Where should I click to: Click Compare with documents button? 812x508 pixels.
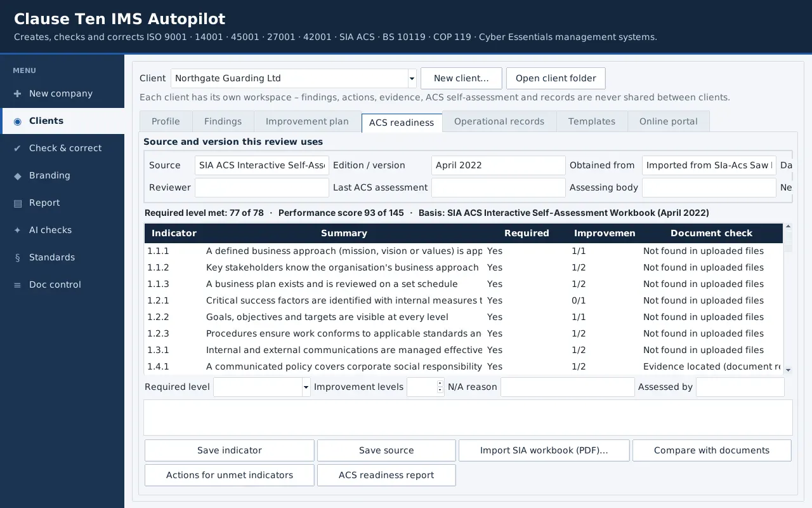(x=712, y=450)
